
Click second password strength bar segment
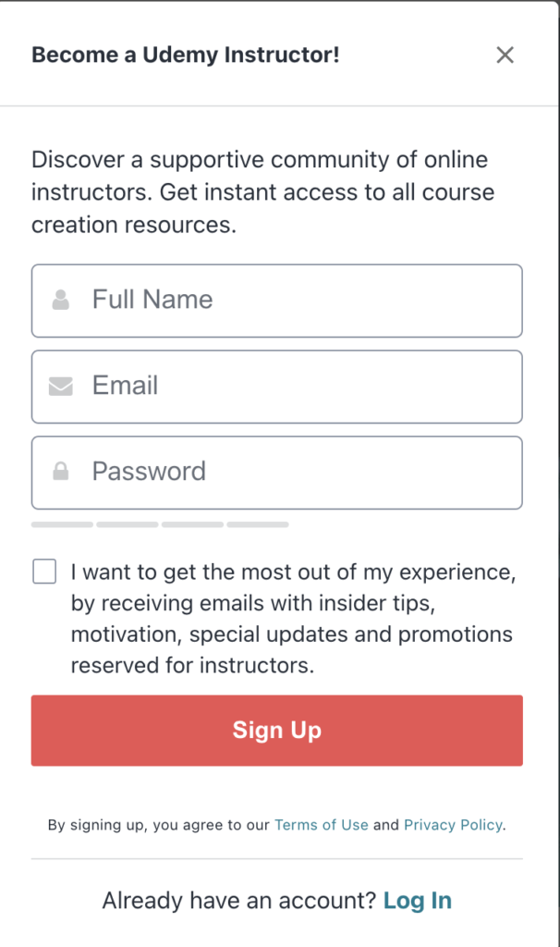pyautogui.click(x=128, y=524)
